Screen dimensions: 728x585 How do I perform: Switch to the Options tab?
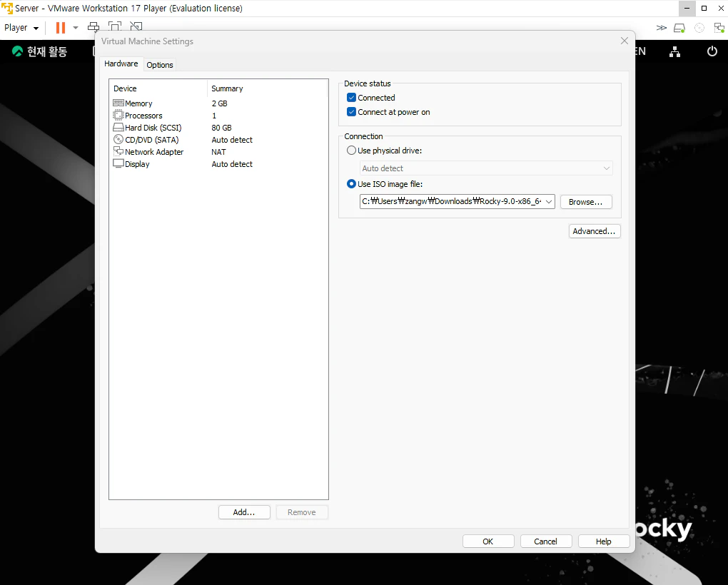point(160,65)
